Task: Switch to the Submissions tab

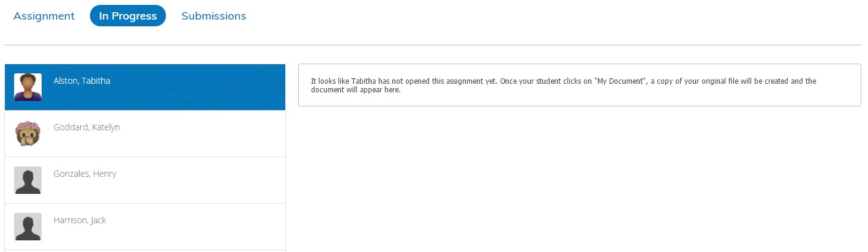Action: click(x=214, y=16)
